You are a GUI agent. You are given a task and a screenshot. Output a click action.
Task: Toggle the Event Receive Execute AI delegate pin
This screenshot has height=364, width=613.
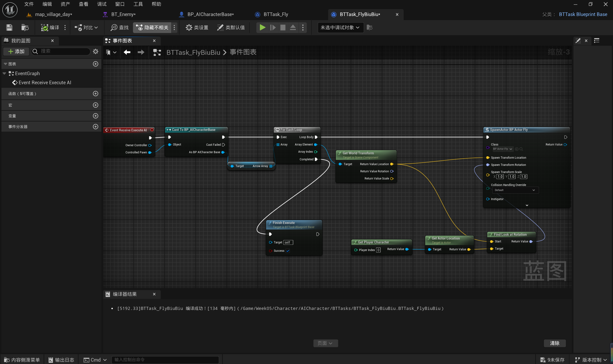(x=152, y=130)
